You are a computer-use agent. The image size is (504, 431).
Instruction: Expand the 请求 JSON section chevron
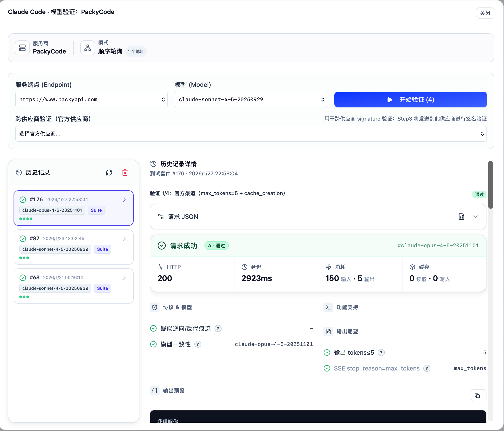point(476,217)
